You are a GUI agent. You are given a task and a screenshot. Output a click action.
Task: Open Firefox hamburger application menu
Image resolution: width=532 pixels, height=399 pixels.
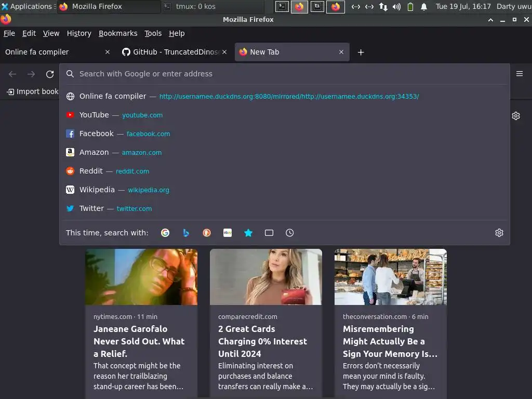tap(520, 74)
